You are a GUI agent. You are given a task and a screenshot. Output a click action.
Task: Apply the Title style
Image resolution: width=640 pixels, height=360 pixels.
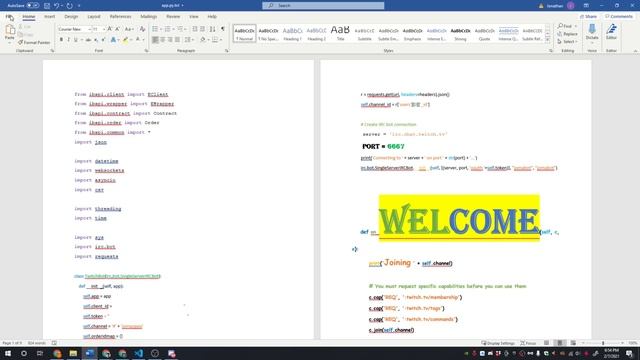[x=340, y=33]
